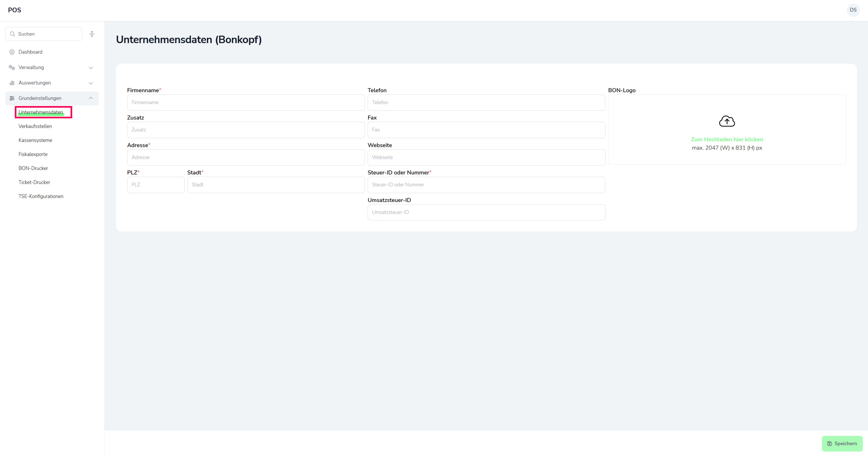Open Kassensysteme in the sidebar
The width and height of the screenshot is (868, 457).
point(35,140)
